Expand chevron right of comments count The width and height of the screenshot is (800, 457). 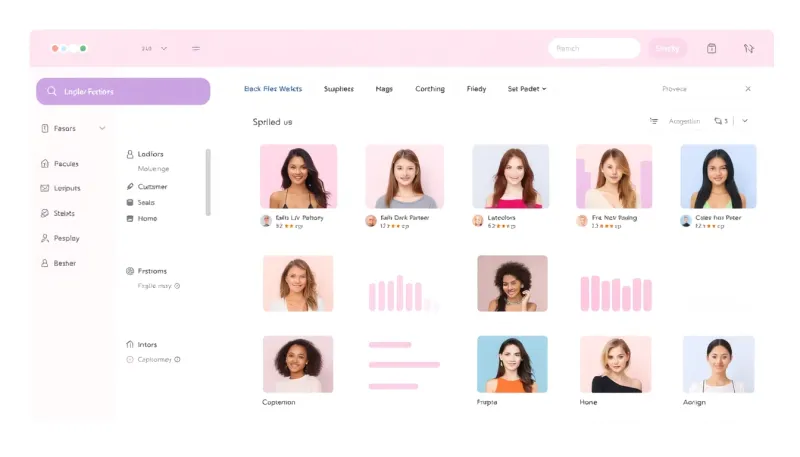coord(745,121)
